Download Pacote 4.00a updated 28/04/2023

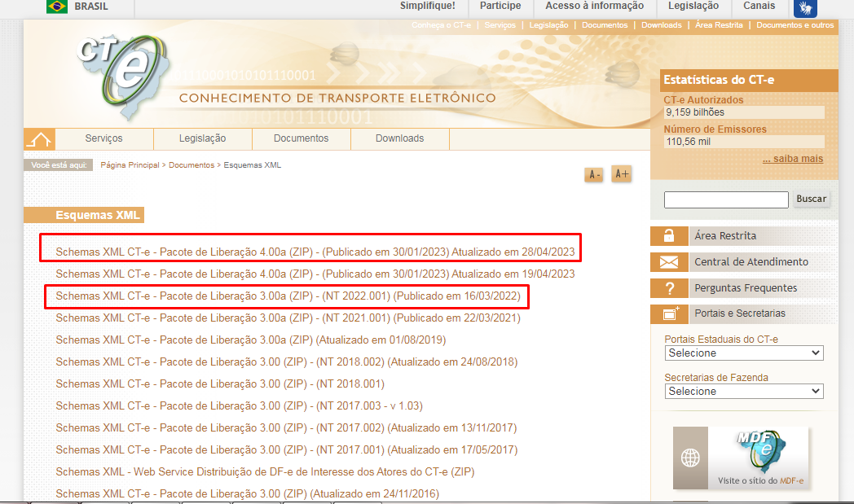[315, 252]
